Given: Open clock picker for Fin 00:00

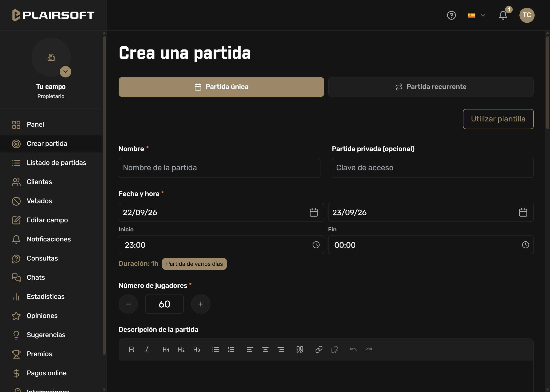Looking at the screenshot, I should [x=525, y=245].
